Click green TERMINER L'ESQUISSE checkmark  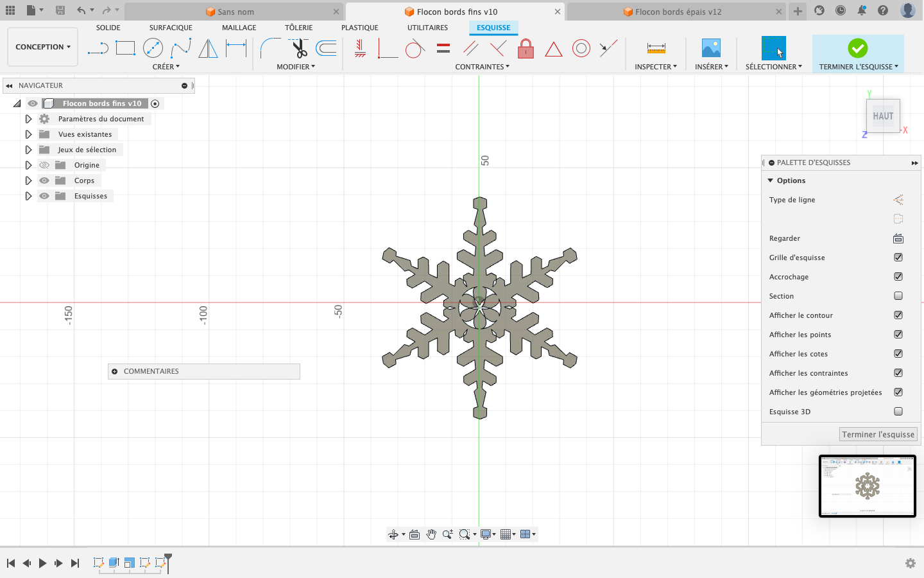click(858, 48)
